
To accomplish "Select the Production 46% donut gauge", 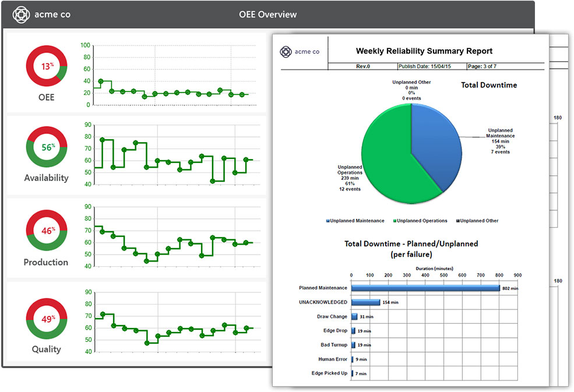I will click(47, 230).
